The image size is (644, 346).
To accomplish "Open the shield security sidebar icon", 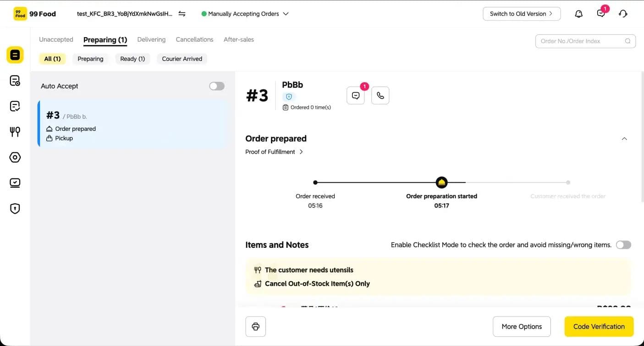I will pos(15,209).
